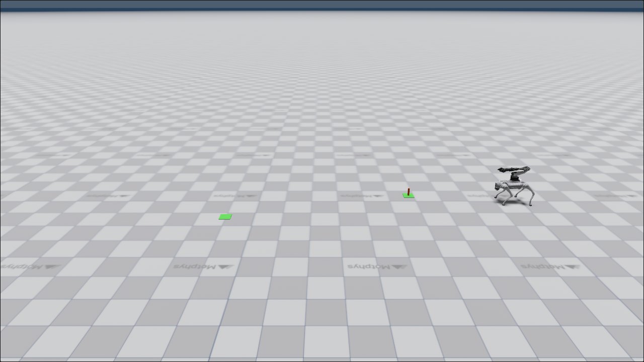Select the red pole on the green pad

(x=409, y=192)
